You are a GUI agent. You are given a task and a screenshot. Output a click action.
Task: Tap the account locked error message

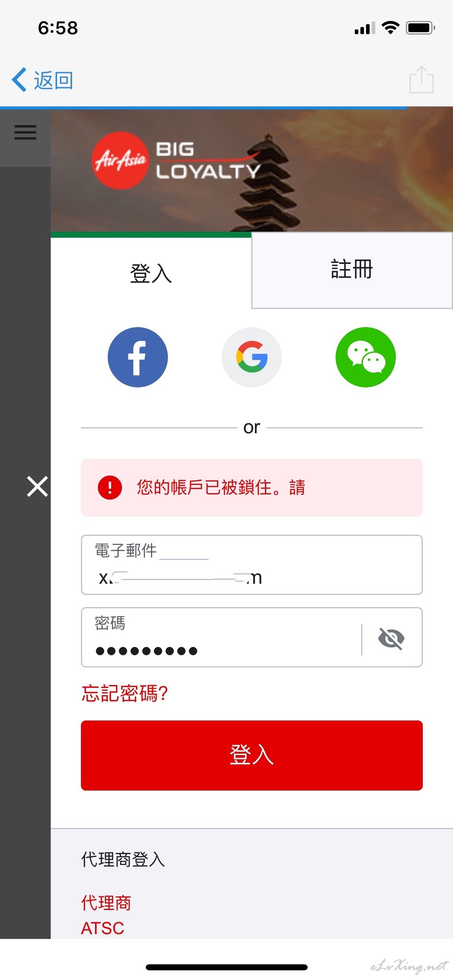coord(252,488)
